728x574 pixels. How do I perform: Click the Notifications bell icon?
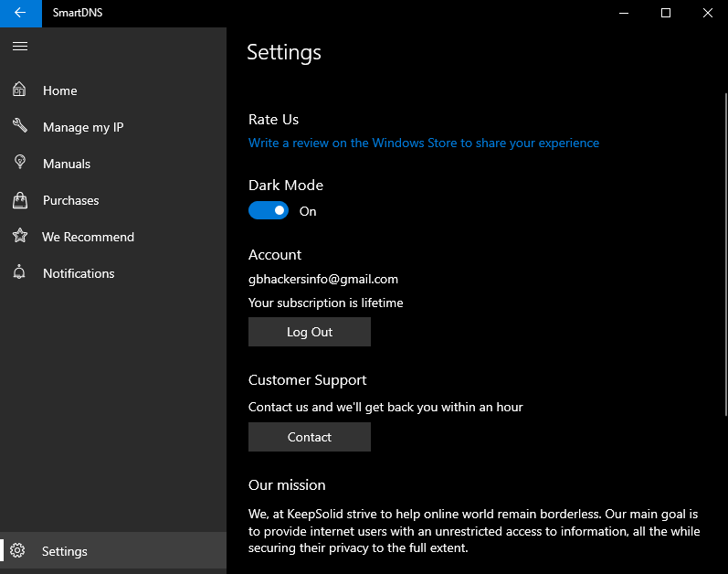point(19,271)
